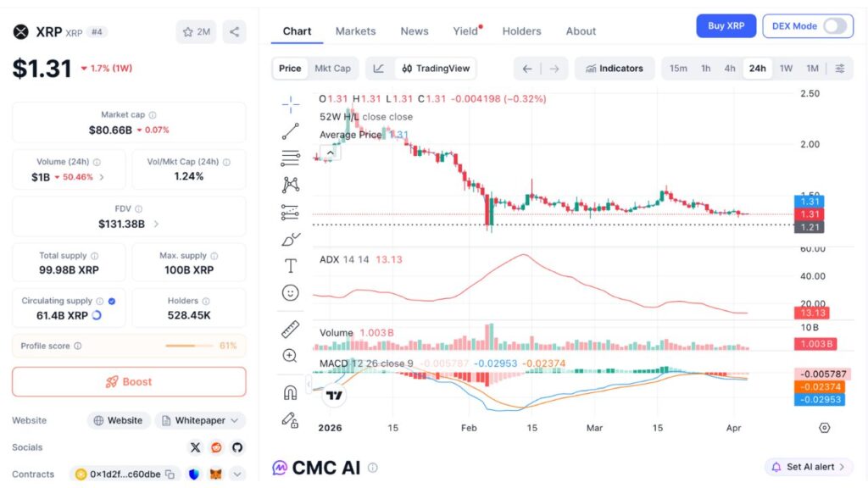Screen dimensions: 868x488
Task: Expand the Whitepaper dropdown
Action: click(199, 420)
